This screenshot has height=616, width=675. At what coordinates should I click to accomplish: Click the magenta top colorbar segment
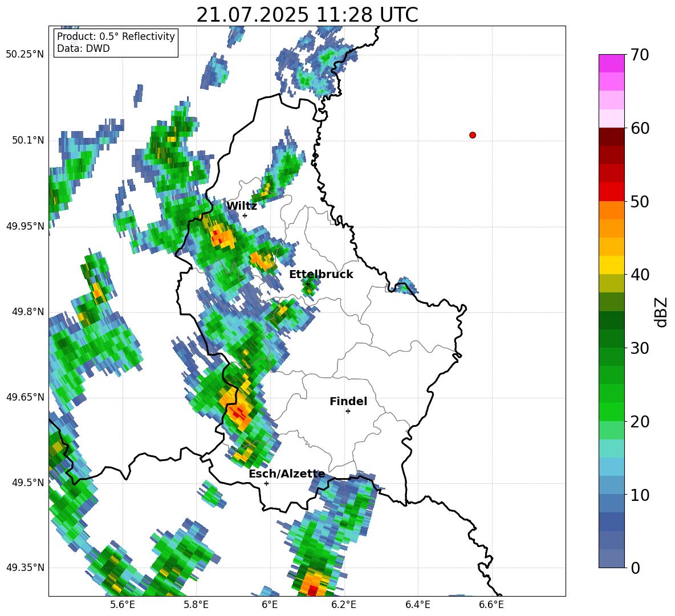(x=611, y=63)
